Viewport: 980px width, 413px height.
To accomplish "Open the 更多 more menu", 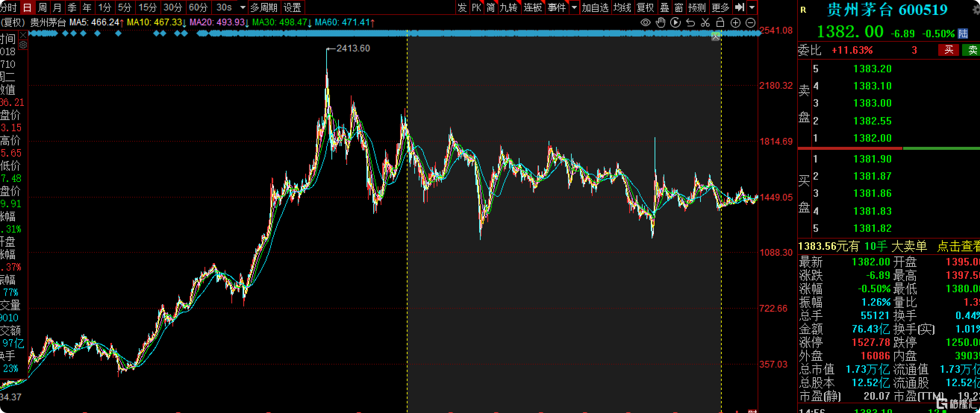I will click(x=720, y=7).
